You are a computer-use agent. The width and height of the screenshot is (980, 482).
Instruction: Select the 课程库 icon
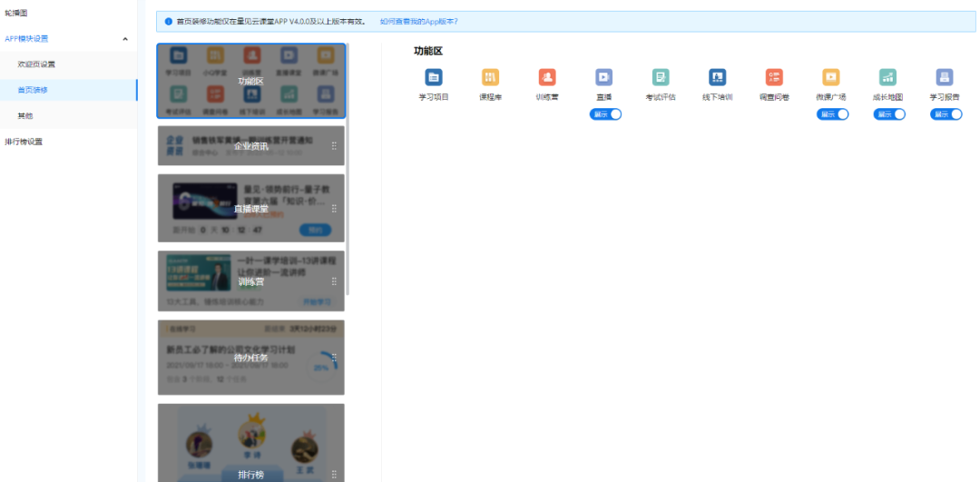[490, 78]
